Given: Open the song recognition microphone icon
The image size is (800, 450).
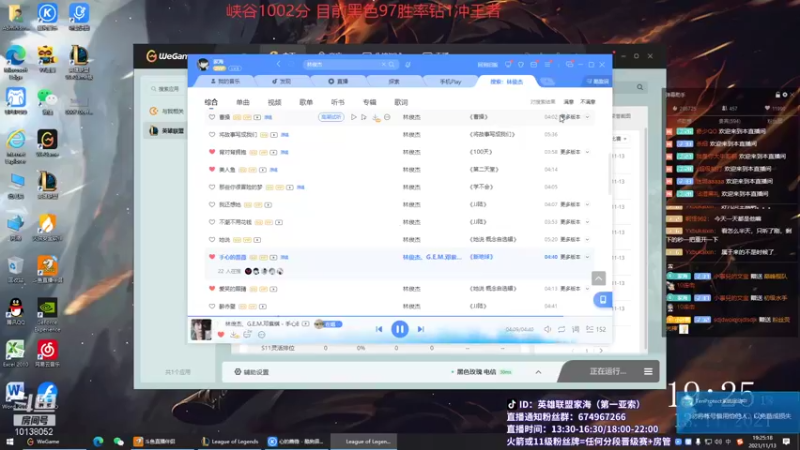Looking at the screenshot, I should [408, 65].
